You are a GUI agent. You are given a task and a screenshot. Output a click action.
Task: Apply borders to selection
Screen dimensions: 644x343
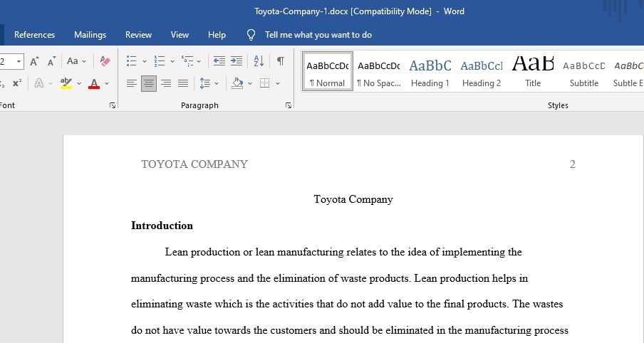click(265, 83)
